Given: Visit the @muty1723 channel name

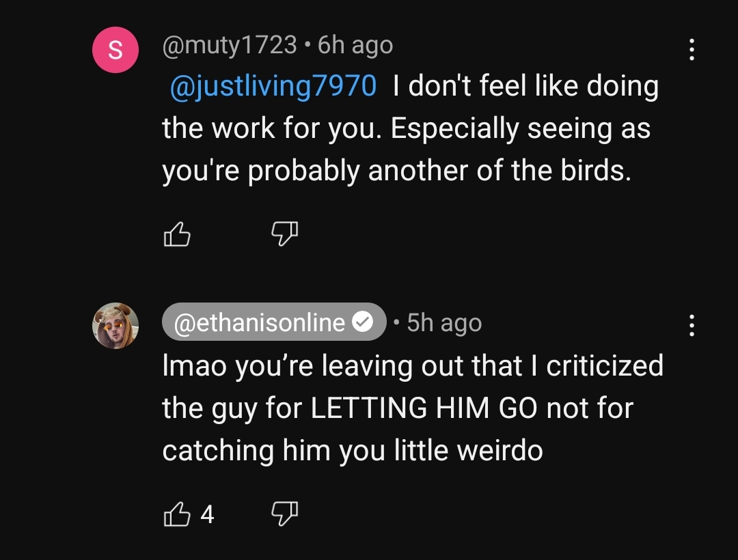Looking at the screenshot, I should [x=230, y=46].
